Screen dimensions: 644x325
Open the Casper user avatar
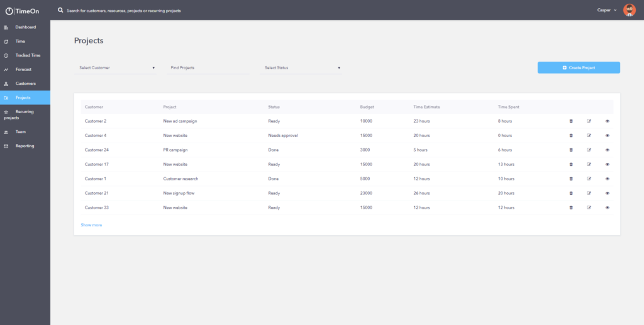(629, 10)
